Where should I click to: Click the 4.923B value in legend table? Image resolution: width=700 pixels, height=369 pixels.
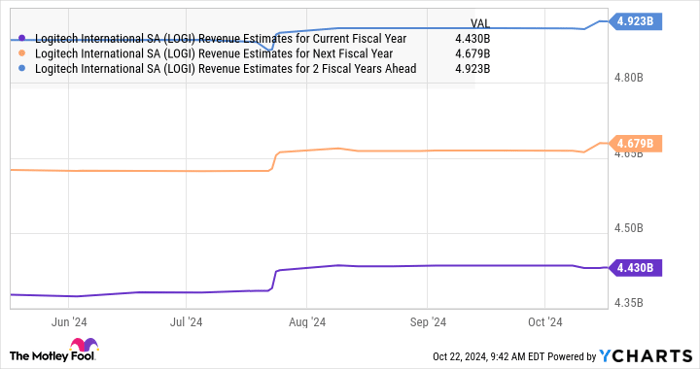(x=472, y=69)
